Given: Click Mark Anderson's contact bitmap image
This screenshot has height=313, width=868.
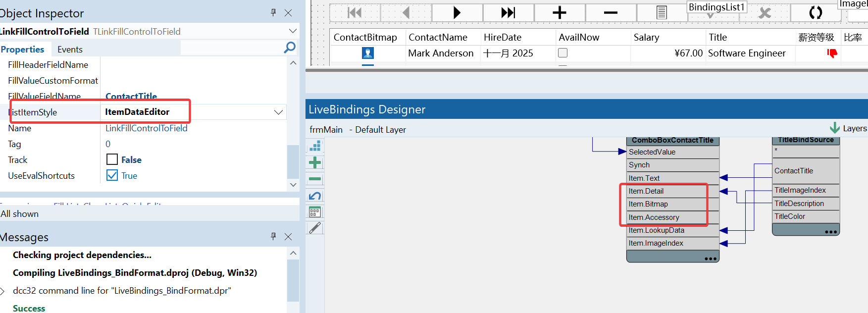Looking at the screenshot, I should coord(368,53).
